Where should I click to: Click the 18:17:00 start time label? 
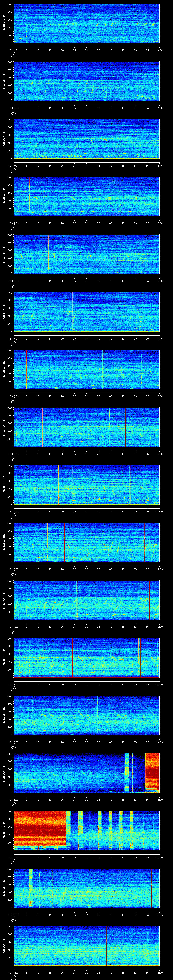coord(13,972)
